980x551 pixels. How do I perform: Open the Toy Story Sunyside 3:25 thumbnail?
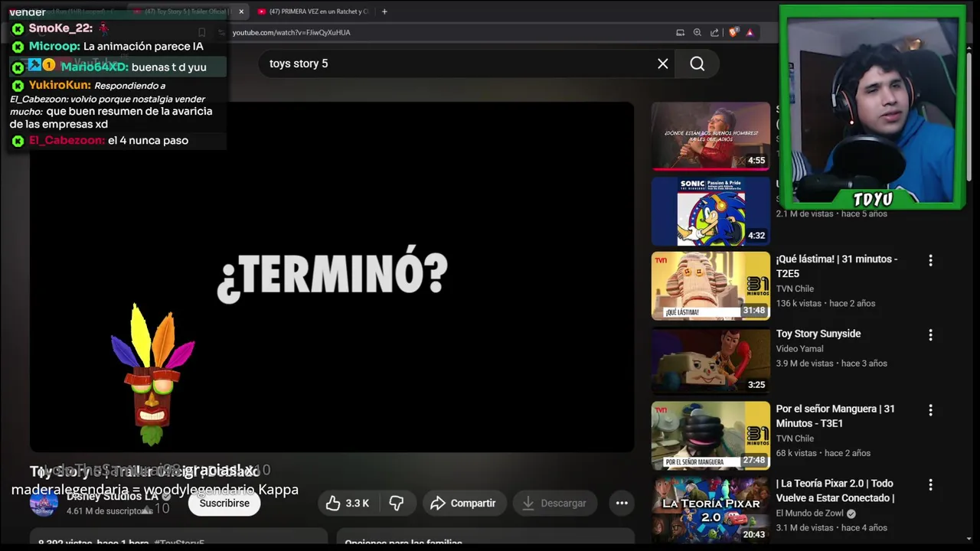tap(710, 360)
